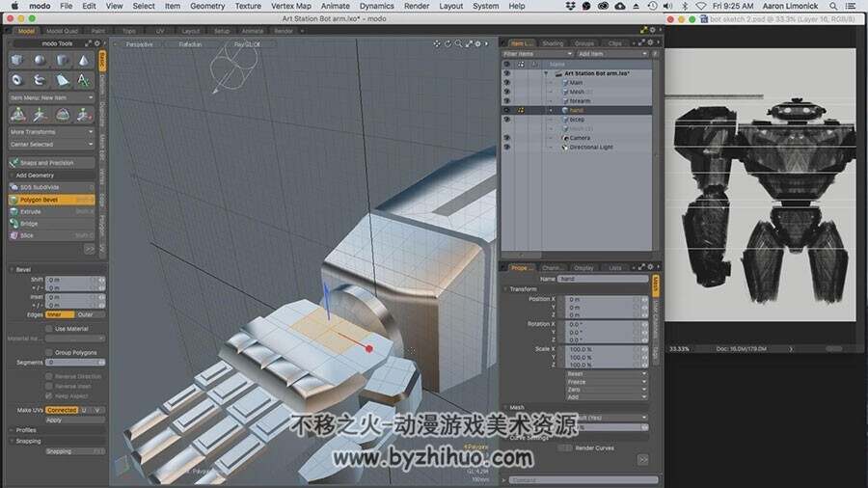The width and height of the screenshot is (868, 488).
Task: Select the Extrude tool
Action: click(x=52, y=211)
